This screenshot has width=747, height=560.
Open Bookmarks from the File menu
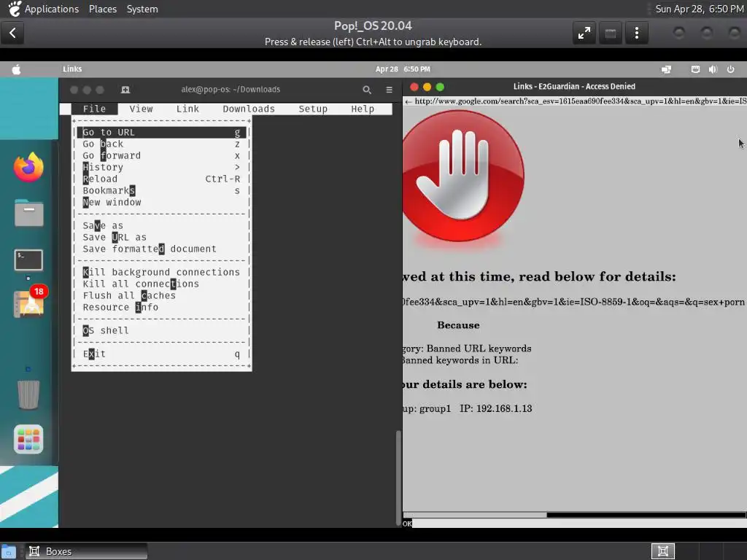[x=161, y=190]
